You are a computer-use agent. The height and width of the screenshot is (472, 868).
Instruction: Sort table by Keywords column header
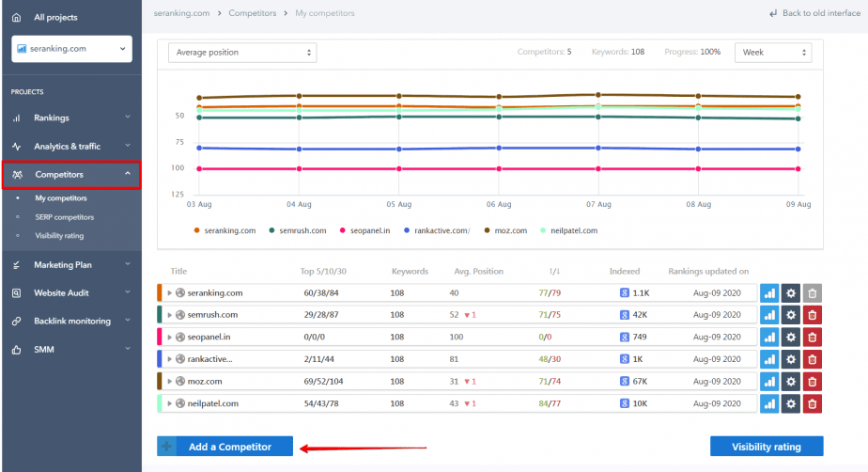point(410,272)
